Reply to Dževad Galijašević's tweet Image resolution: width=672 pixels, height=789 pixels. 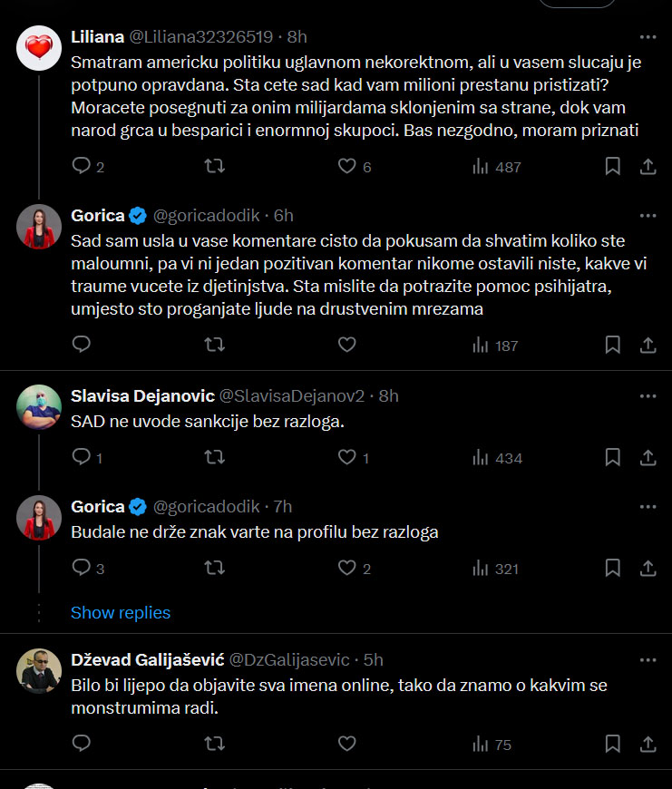coord(81,744)
